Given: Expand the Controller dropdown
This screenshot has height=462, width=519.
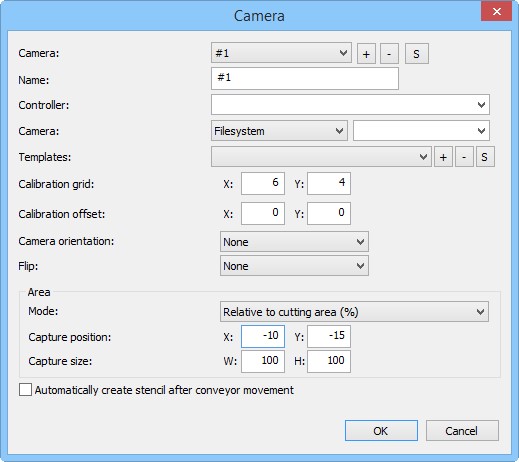Looking at the screenshot, I should click(x=350, y=105).
